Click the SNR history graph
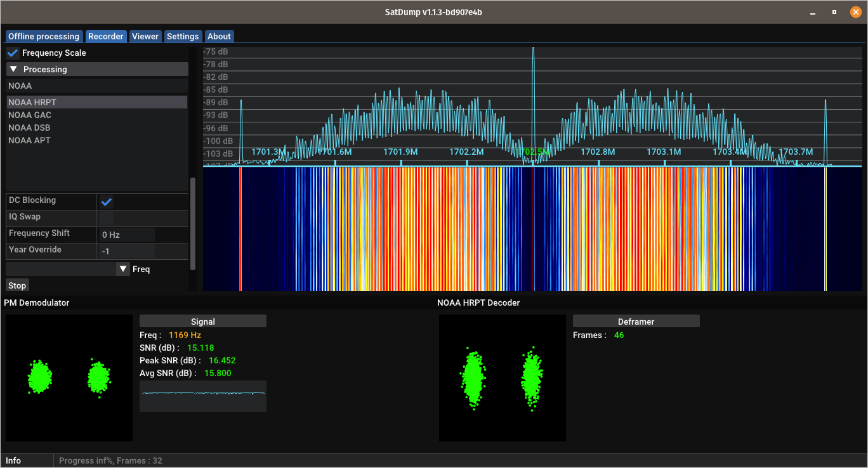868x468 pixels. 203,396
